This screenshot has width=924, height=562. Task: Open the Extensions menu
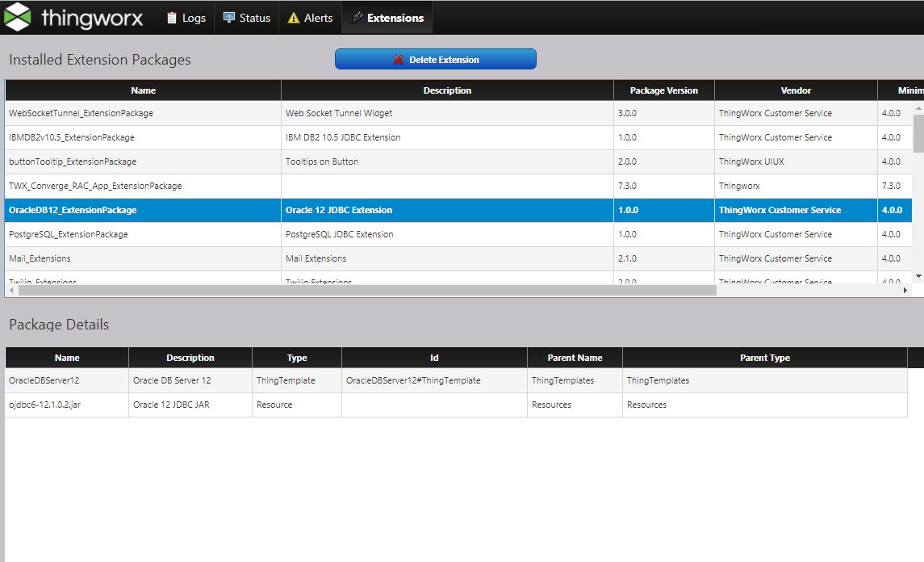387,18
